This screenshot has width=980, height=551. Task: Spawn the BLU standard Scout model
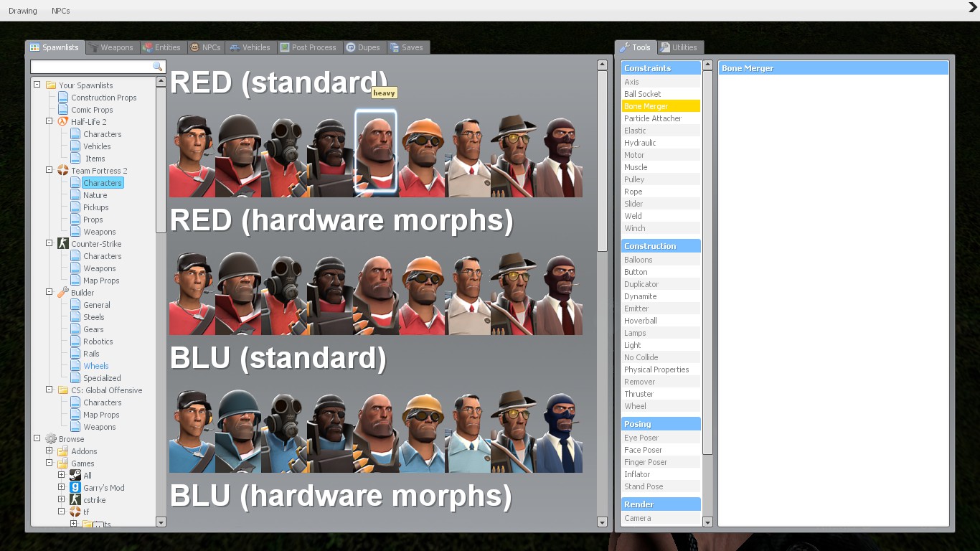pyautogui.click(x=192, y=430)
